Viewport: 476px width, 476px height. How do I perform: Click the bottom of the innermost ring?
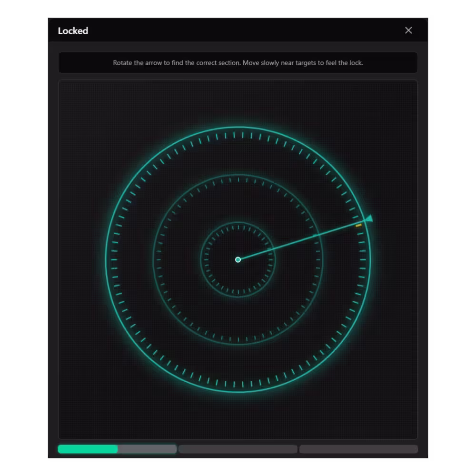pyautogui.click(x=238, y=297)
